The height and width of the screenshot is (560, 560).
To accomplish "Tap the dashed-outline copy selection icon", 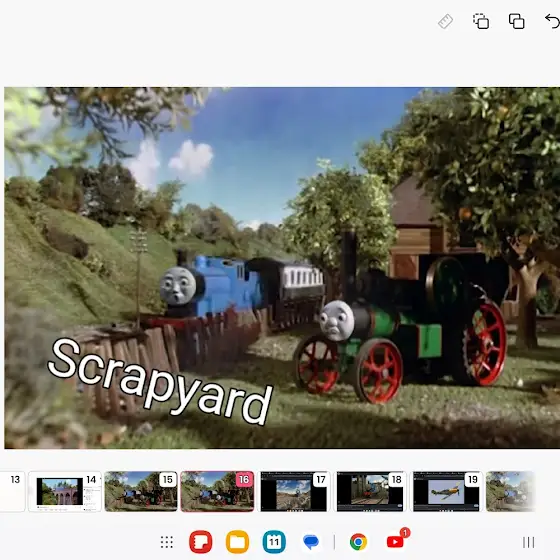I will (x=481, y=21).
